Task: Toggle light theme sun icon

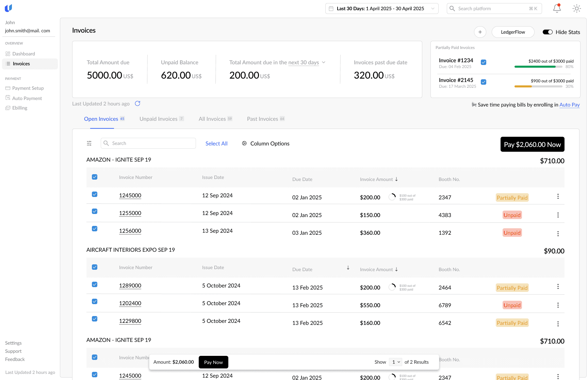Action: point(576,9)
